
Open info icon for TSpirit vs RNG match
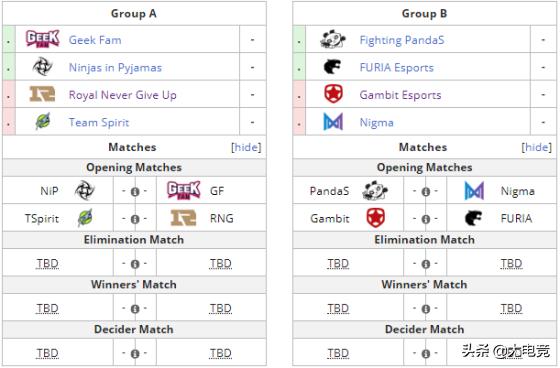coord(135,219)
